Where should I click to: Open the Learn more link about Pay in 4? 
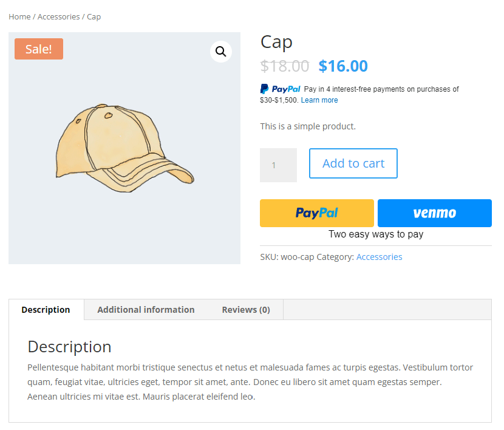pyautogui.click(x=319, y=100)
